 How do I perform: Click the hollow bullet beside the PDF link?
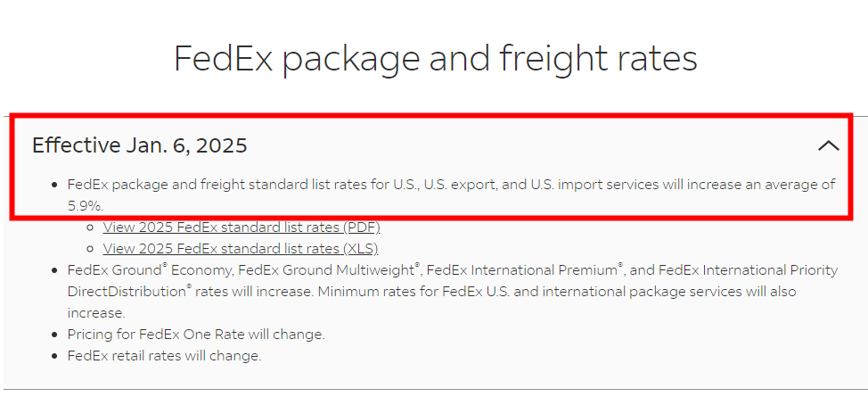coord(90,227)
